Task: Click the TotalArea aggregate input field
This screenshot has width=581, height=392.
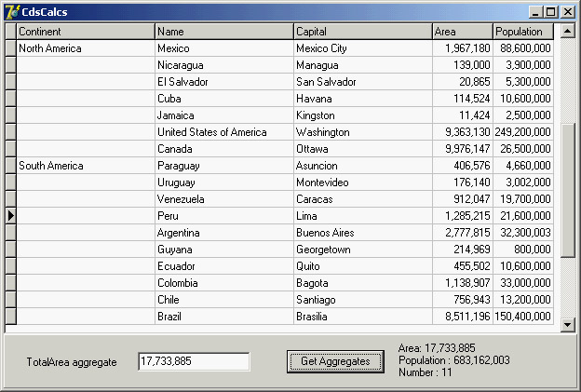Action: click(193, 361)
